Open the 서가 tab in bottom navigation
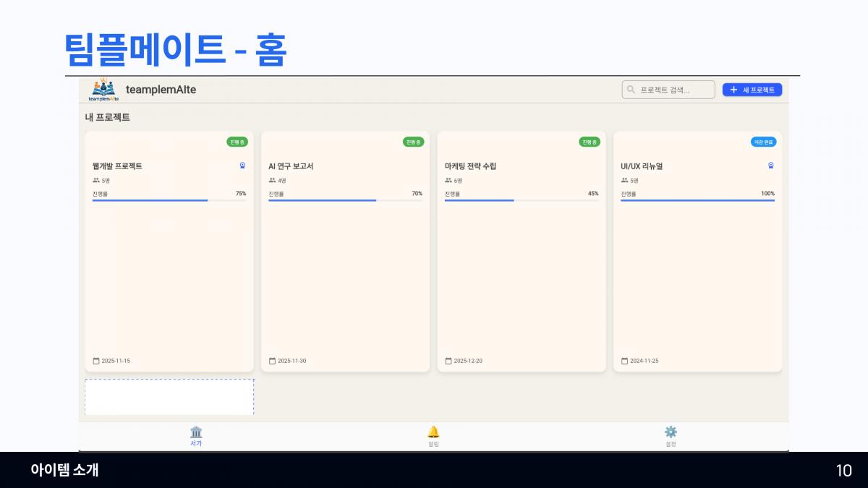 (196, 436)
